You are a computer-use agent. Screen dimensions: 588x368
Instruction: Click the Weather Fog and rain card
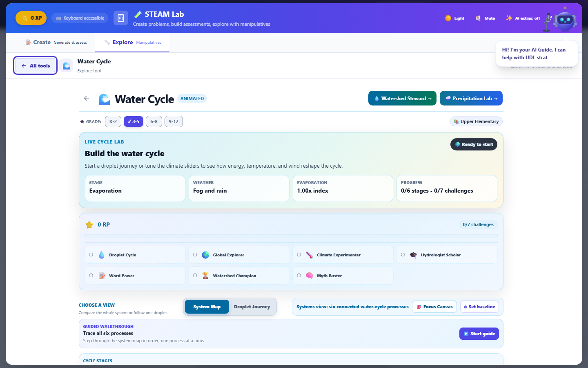[239, 188]
